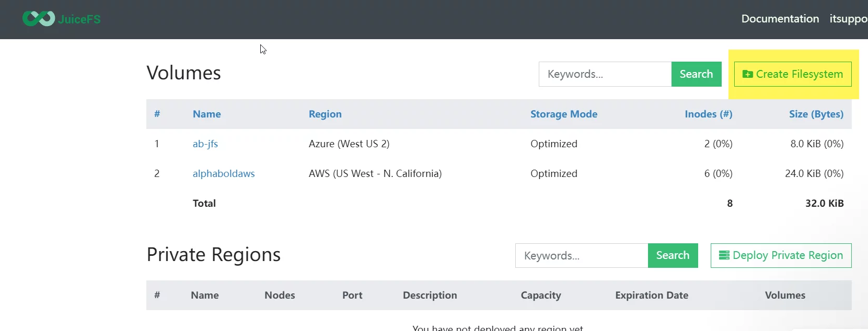Image resolution: width=868 pixels, height=331 pixels.
Task: Sort volumes by Inodes (#) column
Action: click(708, 114)
